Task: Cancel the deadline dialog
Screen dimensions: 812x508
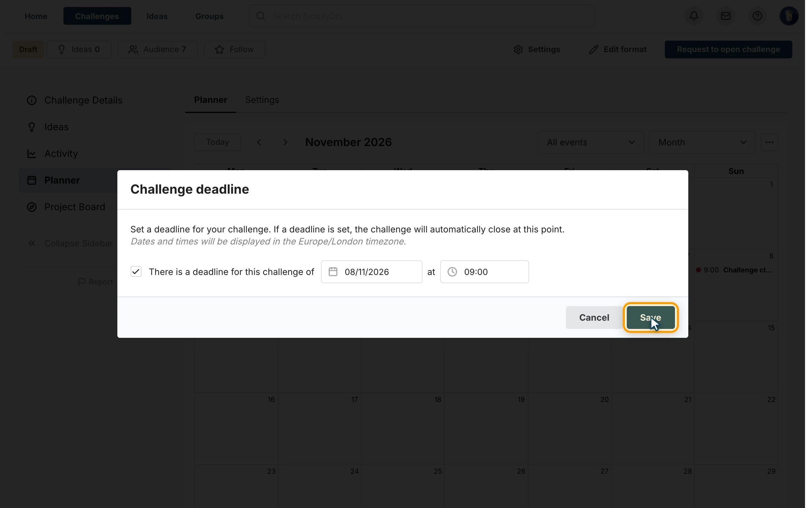Action: 594,317
